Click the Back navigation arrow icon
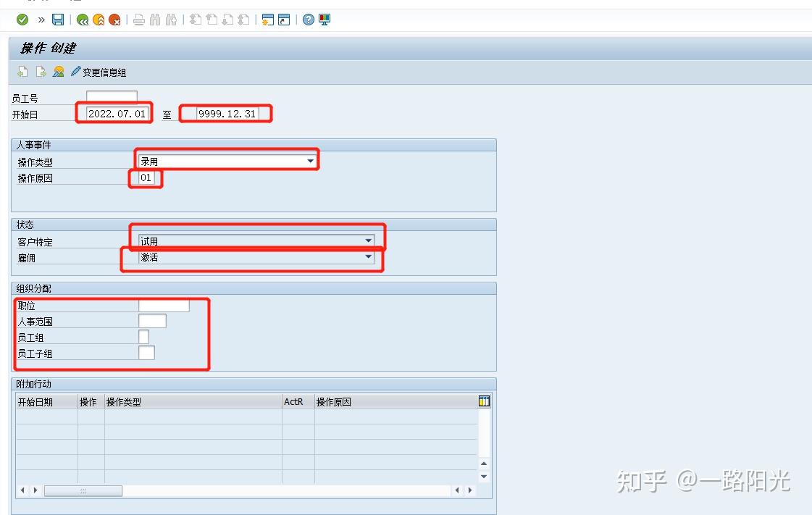Image resolution: width=812 pixels, height=515 pixels. [83, 20]
